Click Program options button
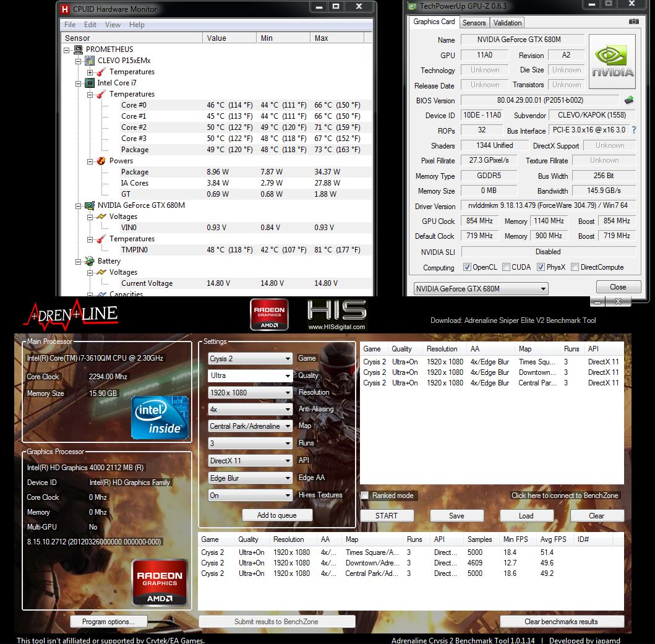The width and height of the screenshot is (655, 644). [109, 622]
